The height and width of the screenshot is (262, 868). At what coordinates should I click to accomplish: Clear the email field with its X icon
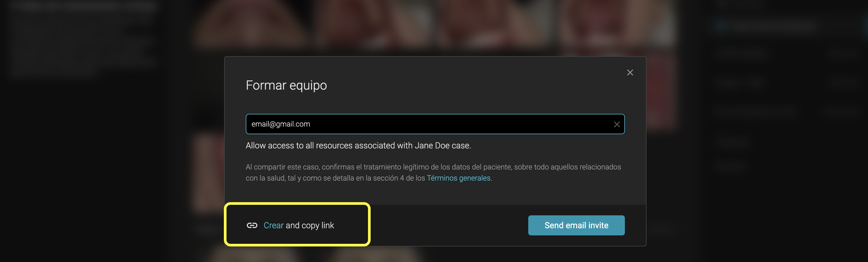(x=616, y=124)
